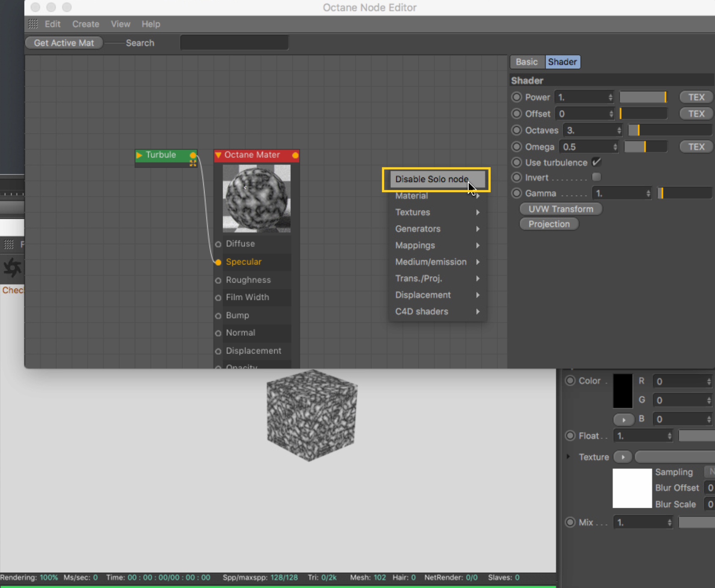Click the material preview sphere thumbnail
Image resolution: width=715 pixels, height=588 pixels.
tap(257, 199)
